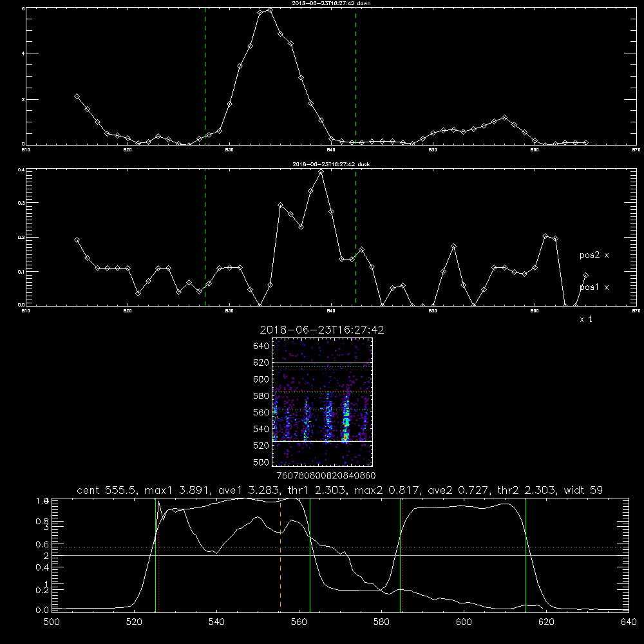This screenshot has width=644, height=644.
Task: Click the orange dashed centroid line in bottom plot
Action: click(281, 554)
